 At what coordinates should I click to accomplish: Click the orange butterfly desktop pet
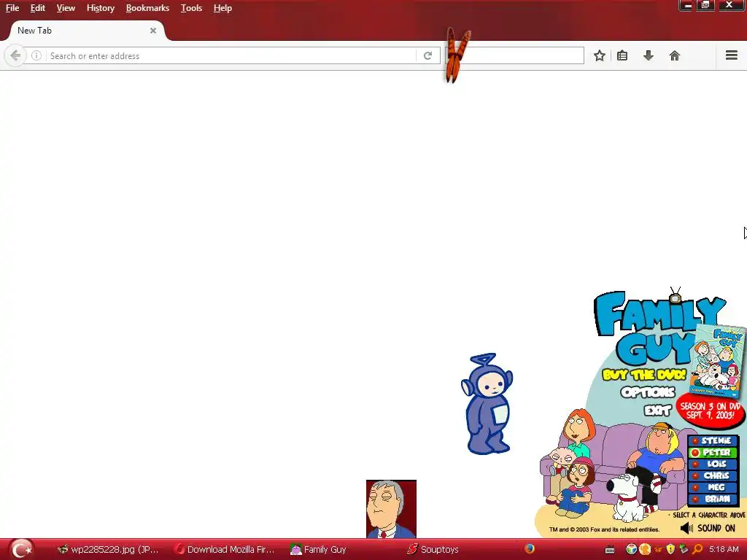457,55
